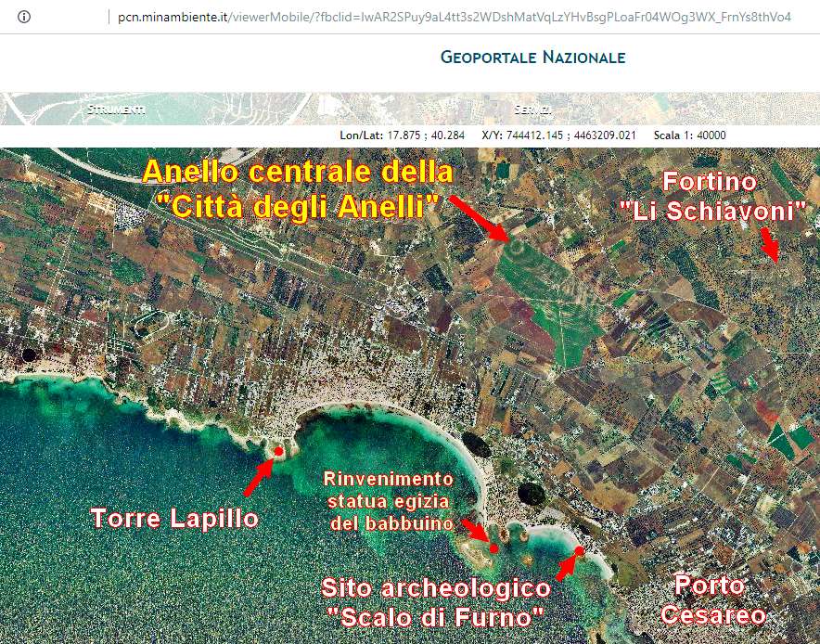Click the red arrow beside the babbuino label

pyautogui.click(x=475, y=530)
